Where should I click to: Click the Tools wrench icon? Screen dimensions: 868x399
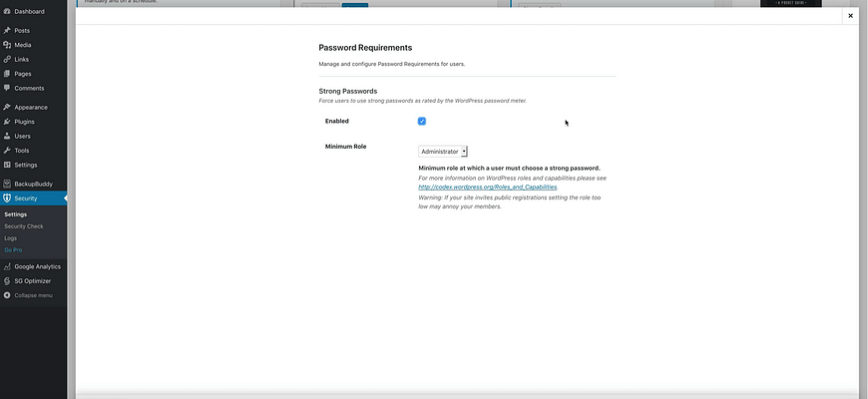click(x=7, y=151)
